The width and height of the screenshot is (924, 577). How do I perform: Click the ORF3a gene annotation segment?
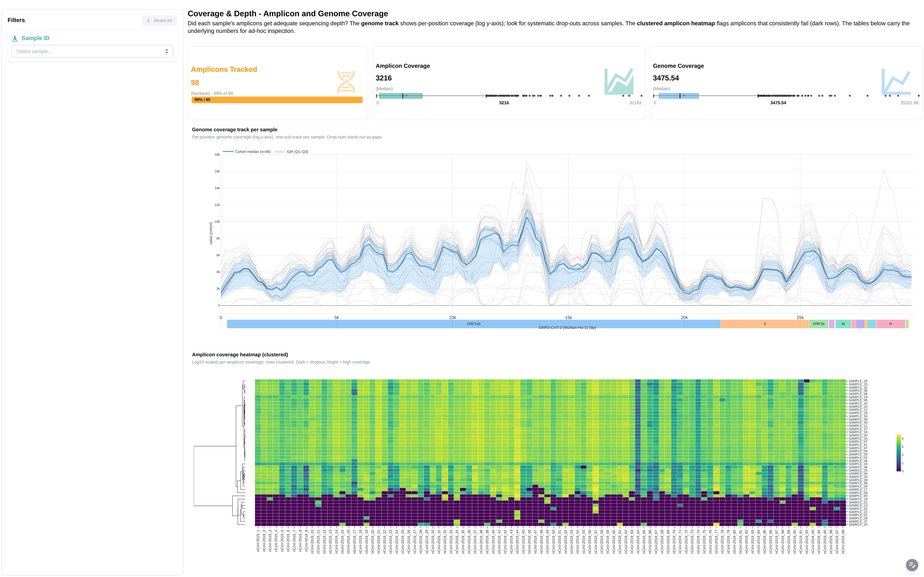pos(819,324)
